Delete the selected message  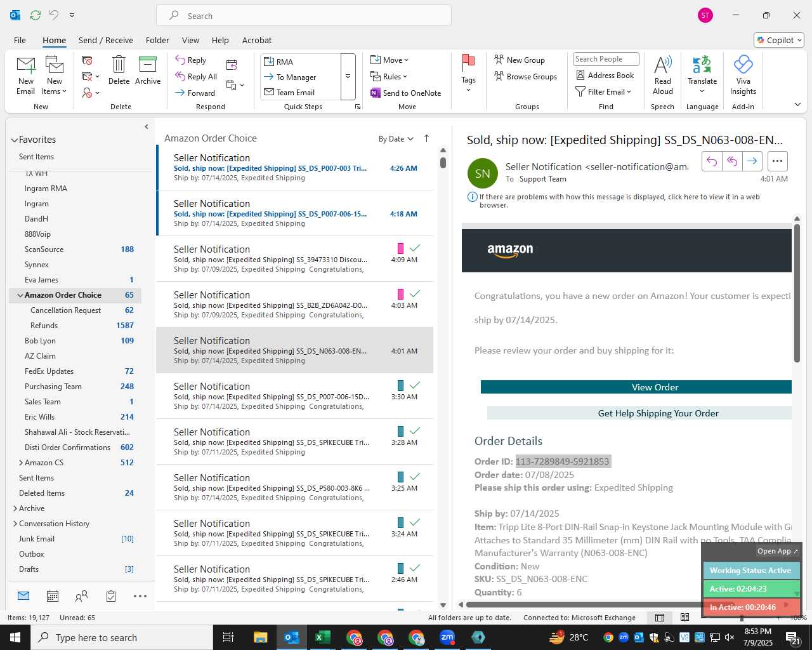point(119,70)
